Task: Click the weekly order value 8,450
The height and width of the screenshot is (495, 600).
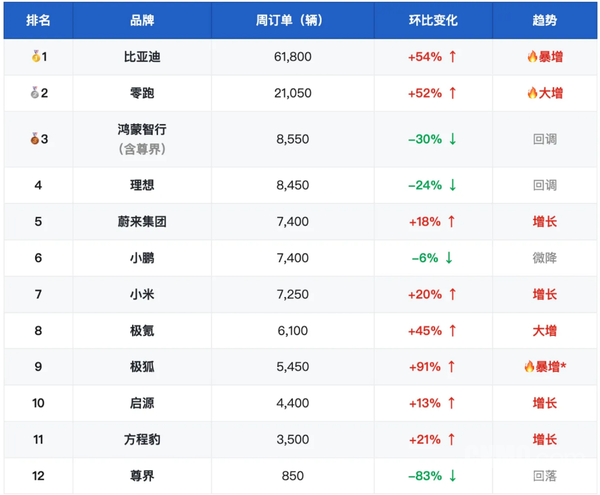Action: pyautogui.click(x=293, y=185)
